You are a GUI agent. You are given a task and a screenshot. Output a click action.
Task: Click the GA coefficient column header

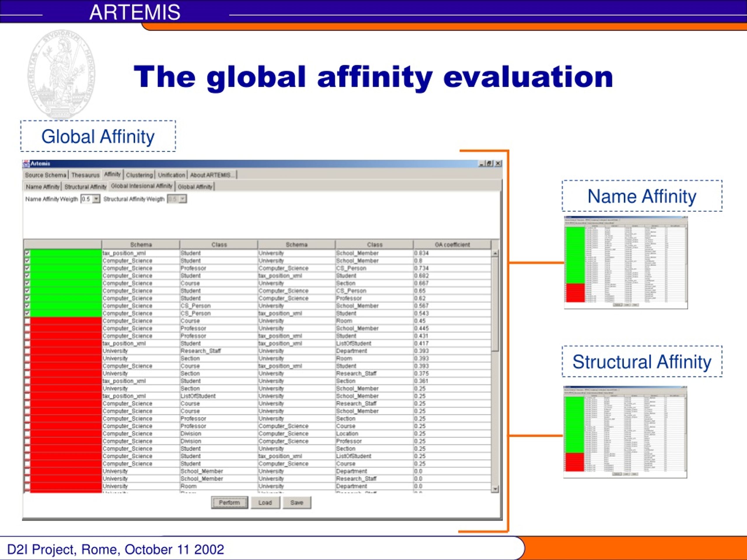tap(452, 245)
